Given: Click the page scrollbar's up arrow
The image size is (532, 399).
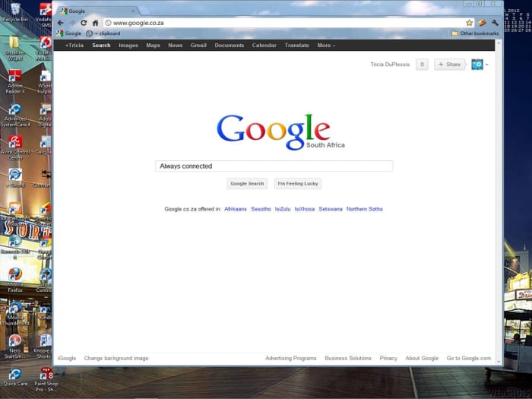Looking at the screenshot, I should [x=499, y=43].
